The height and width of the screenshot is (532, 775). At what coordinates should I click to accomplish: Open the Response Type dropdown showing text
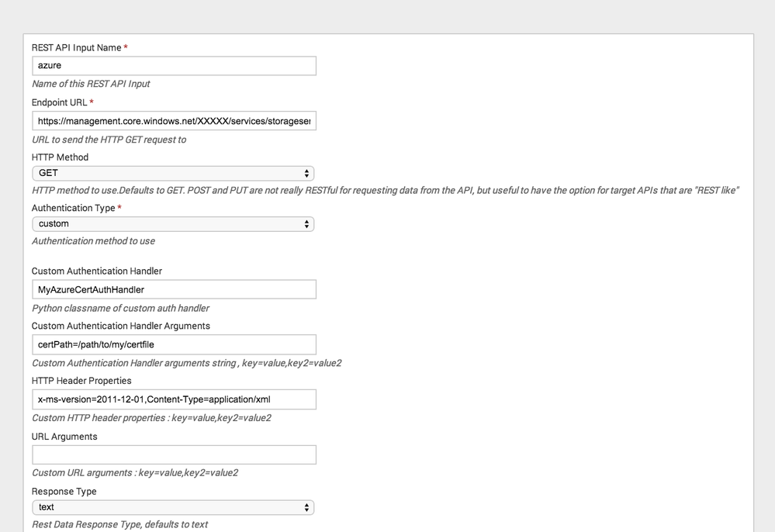click(x=173, y=508)
